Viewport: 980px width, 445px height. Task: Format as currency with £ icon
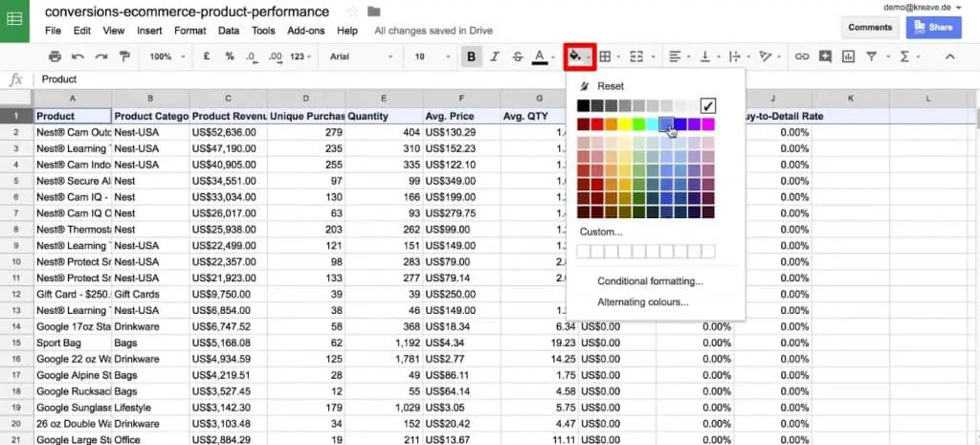coord(207,56)
